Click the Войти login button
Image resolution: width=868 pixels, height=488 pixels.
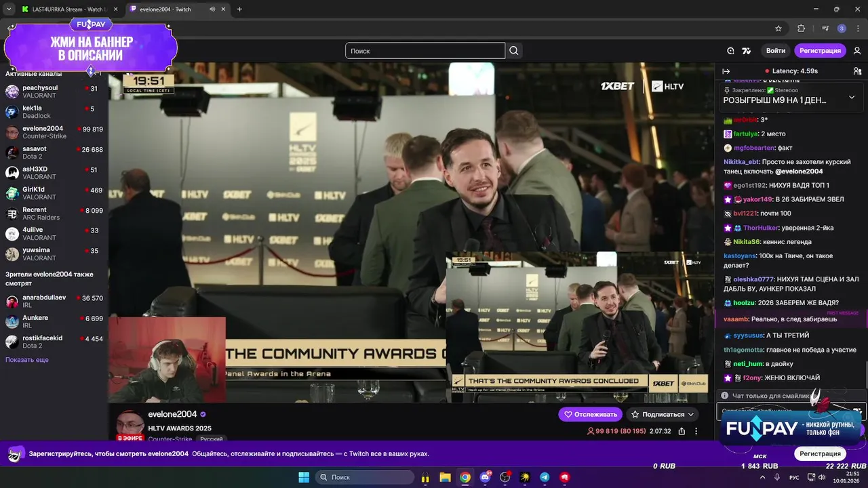776,51
